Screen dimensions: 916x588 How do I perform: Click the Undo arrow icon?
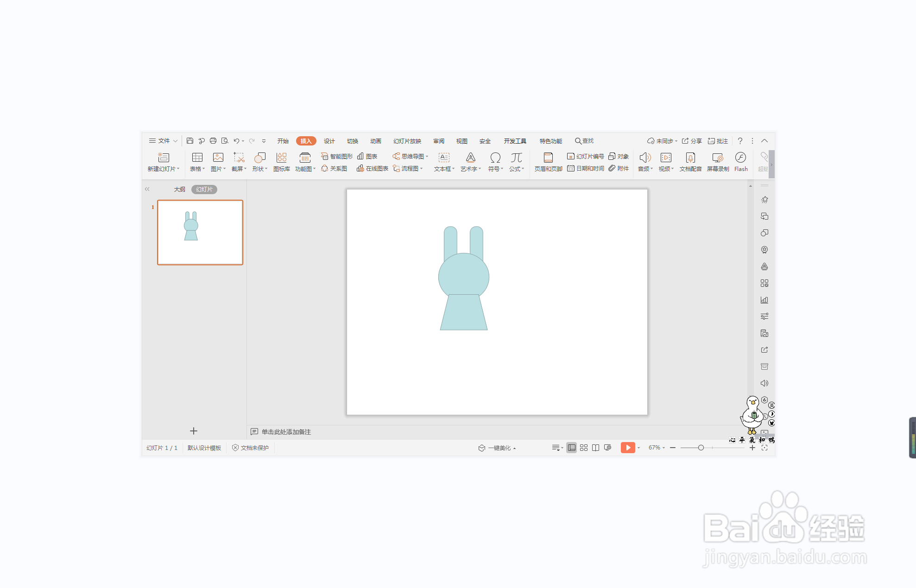click(x=236, y=141)
